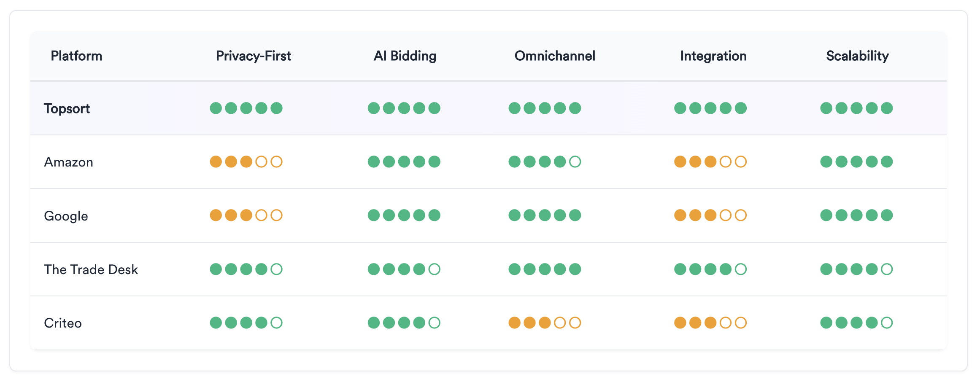Select the Privacy-First column header
The height and width of the screenshot is (379, 980).
click(x=254, y=56)
